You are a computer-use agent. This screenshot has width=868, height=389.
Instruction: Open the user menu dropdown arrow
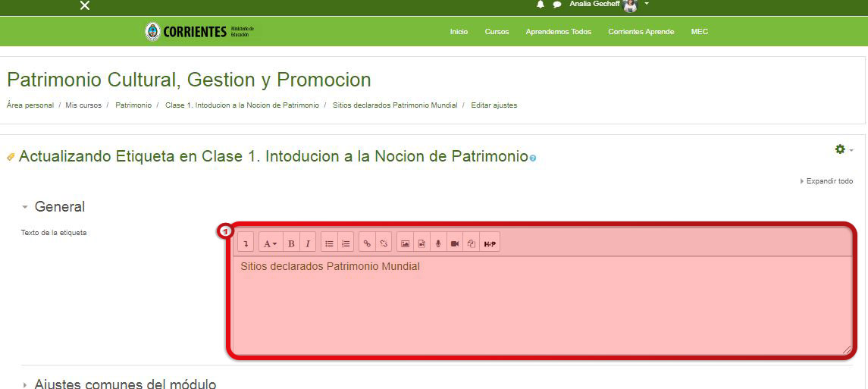647,4
